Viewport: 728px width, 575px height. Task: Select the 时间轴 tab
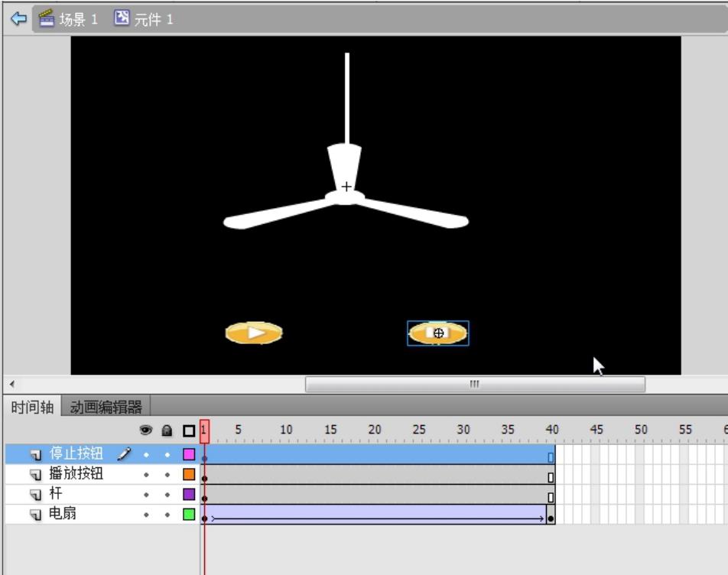point(32,407)
